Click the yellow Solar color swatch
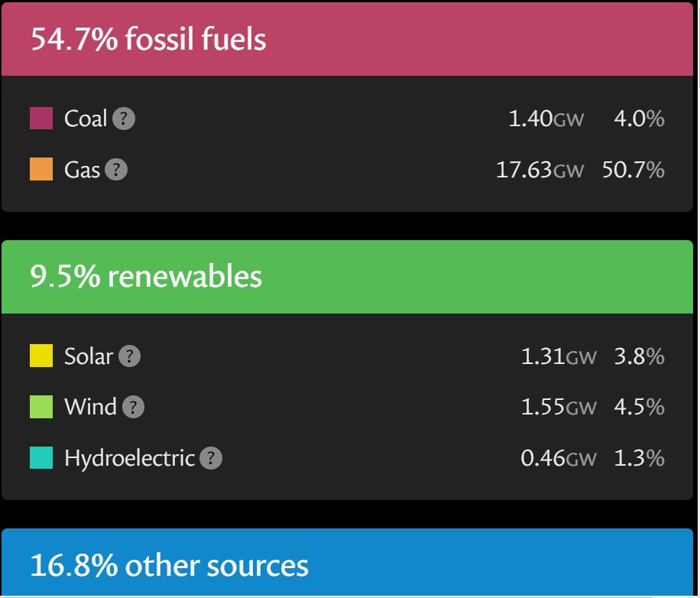The width and height of the screenshot is (700, 598). [41, 356]
